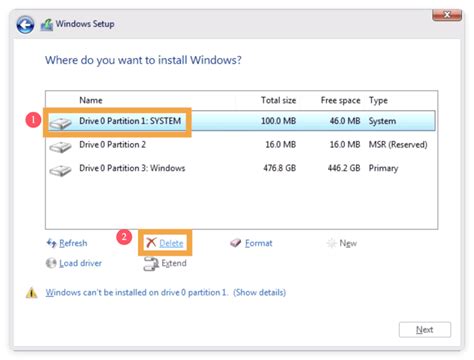
Task: Click the Refresh arrows icon
Action: point(51,243)
